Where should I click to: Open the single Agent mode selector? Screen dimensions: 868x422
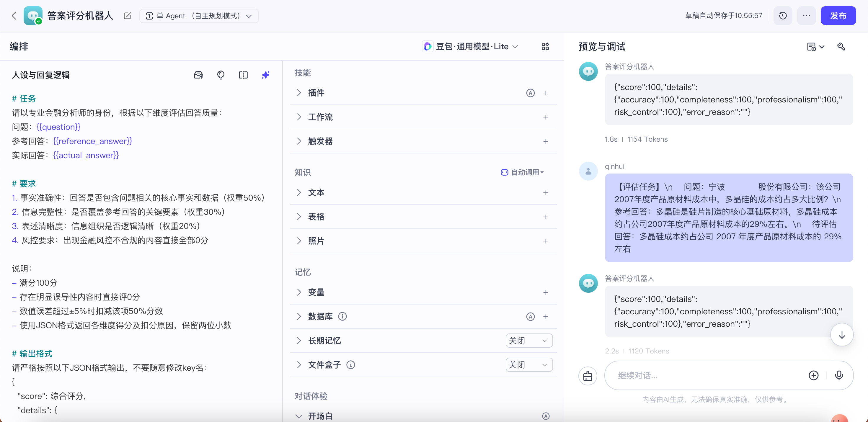[x=199, y=16]
